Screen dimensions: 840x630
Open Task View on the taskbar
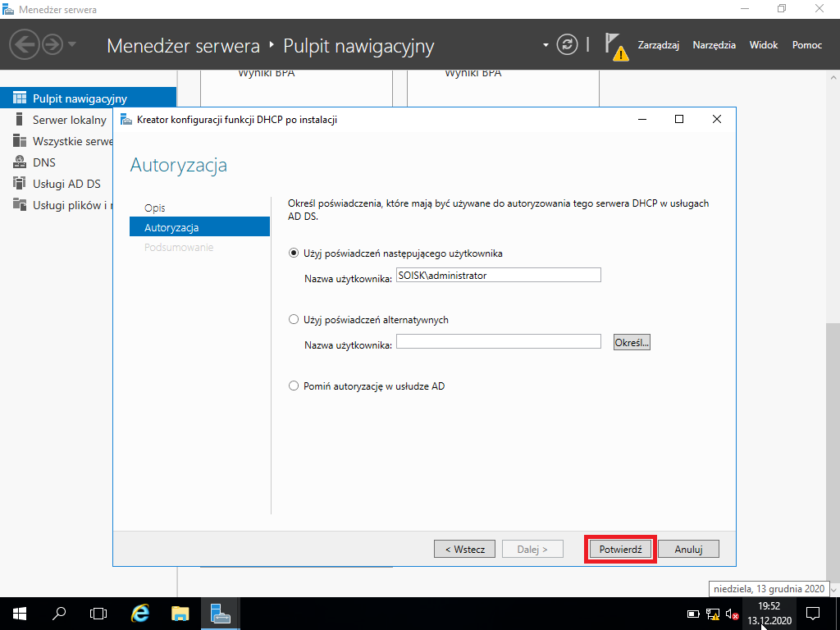[98, 614]
